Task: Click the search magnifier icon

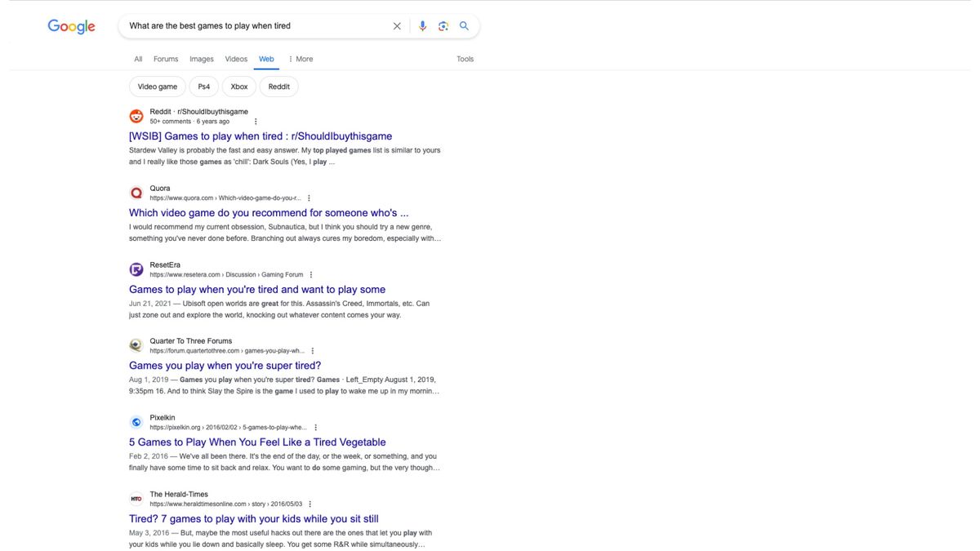Action: (x=464, y=25)
